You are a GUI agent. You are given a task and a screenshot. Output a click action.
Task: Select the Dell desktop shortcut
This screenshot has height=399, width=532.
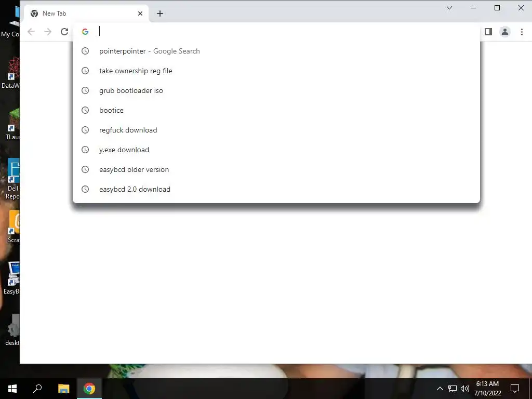[12, 179]
